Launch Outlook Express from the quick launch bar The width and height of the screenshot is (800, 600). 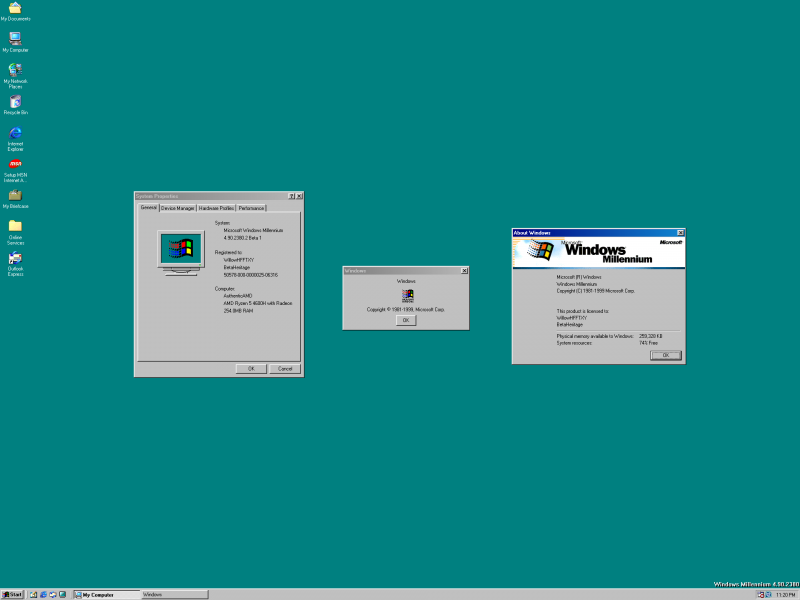[53, 594]
